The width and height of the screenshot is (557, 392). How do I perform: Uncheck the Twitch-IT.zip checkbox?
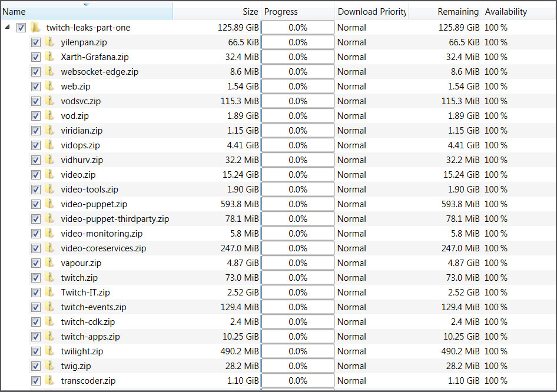tap(35, 293)
